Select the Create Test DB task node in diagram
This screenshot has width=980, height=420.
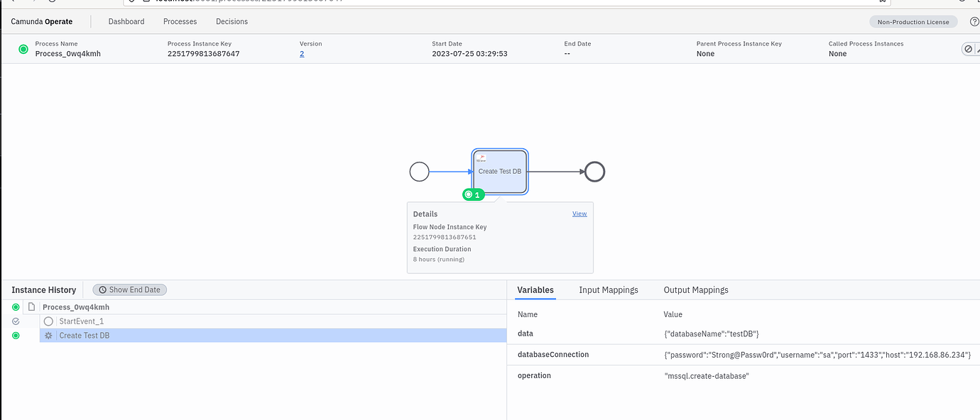pyautogui.click(x=499, y=171)
